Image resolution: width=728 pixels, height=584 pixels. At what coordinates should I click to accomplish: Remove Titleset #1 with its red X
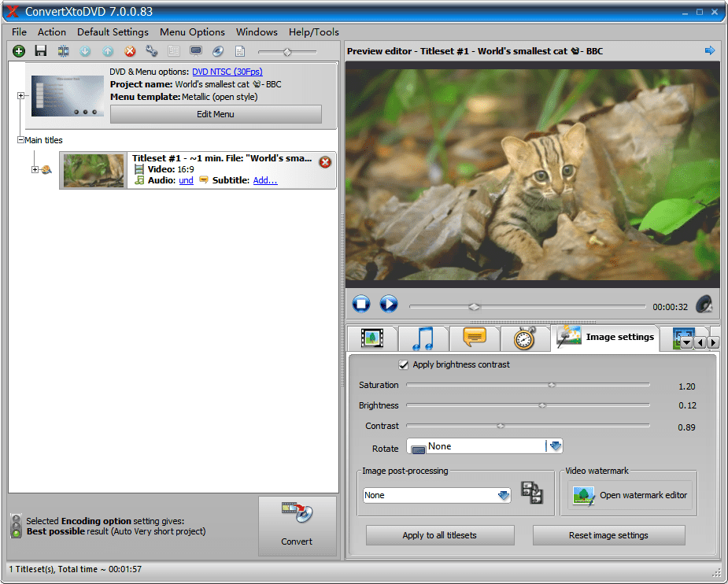pos(325,162)
